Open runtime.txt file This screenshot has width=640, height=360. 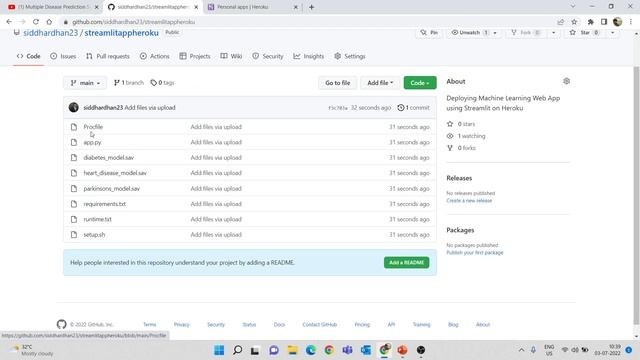[98, 219]
